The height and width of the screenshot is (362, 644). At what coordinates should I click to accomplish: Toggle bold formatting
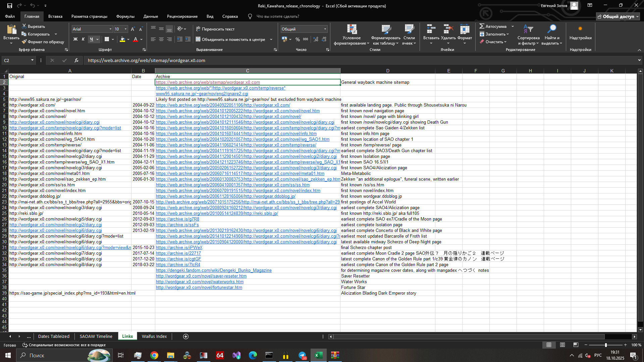tap(75, 40)
